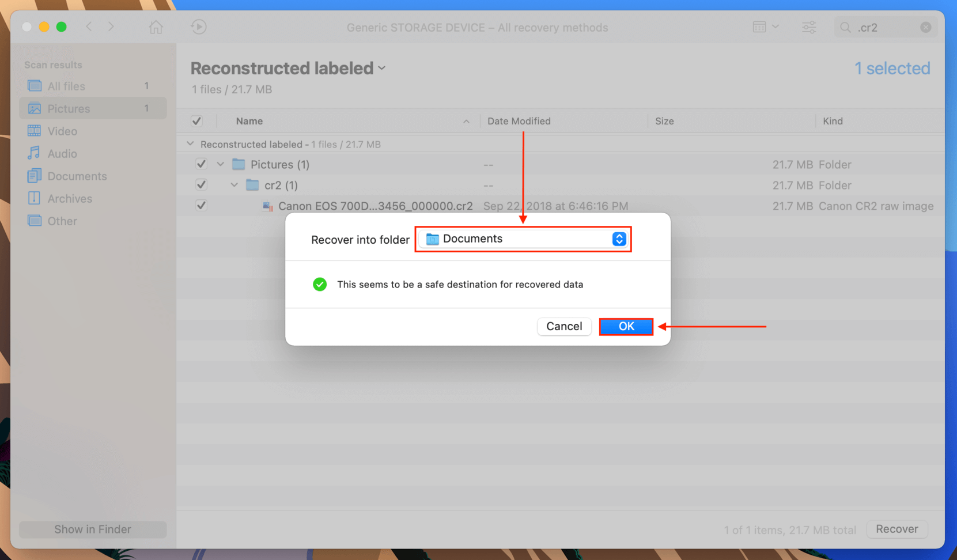The height and width of the screenshot is (560, 957).
Task: Click Show in Finder button
Action: pos(93,529)
